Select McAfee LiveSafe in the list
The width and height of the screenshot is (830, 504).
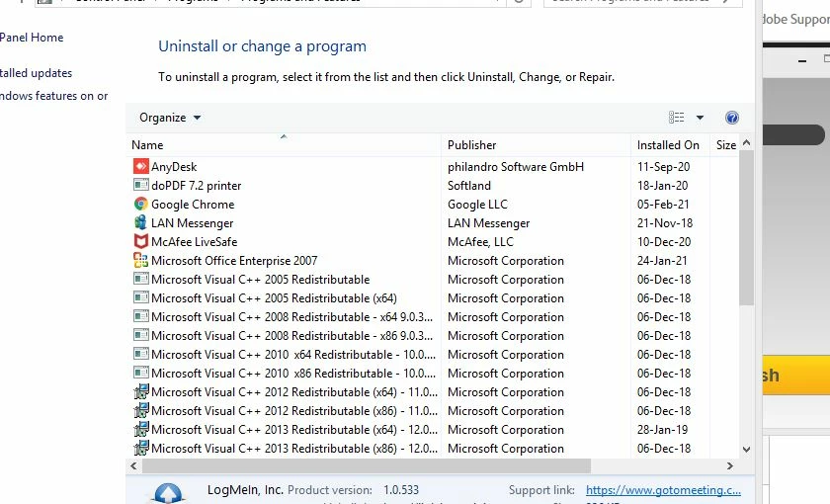195,242
